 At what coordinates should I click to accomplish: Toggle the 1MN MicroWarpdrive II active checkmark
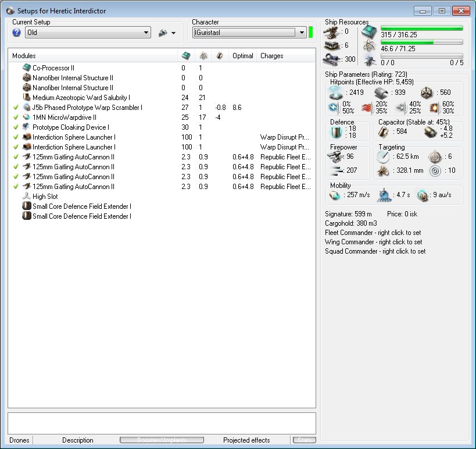(x=16, y=117)
